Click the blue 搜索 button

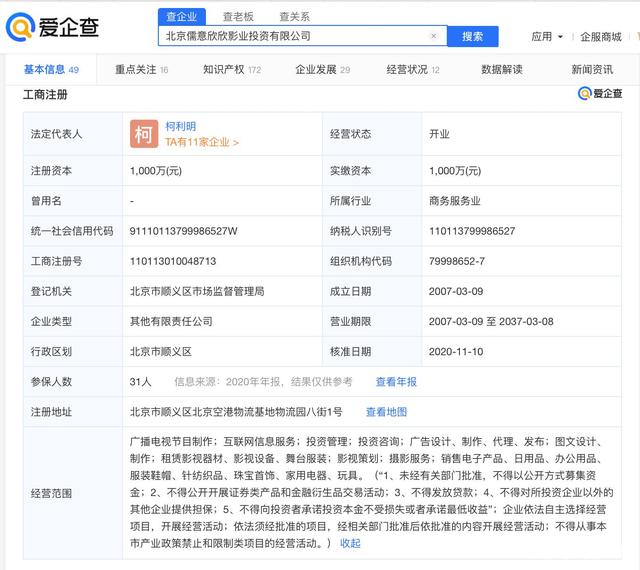473,36
